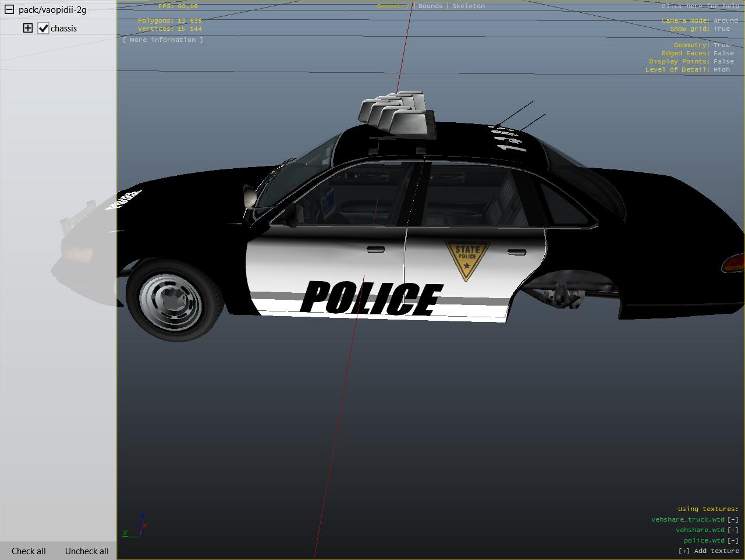The height and width of the screenshot is (560, 745).
Task: Click the Check all button
Action: (x=29, y=551)
